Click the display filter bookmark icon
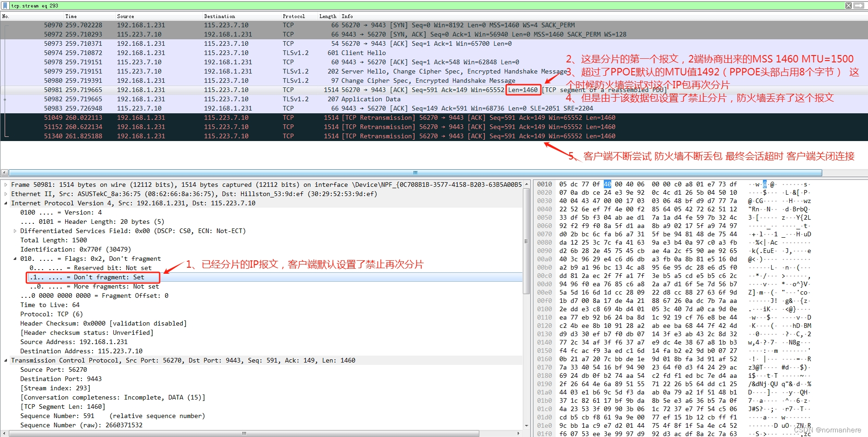 point(5,6)
